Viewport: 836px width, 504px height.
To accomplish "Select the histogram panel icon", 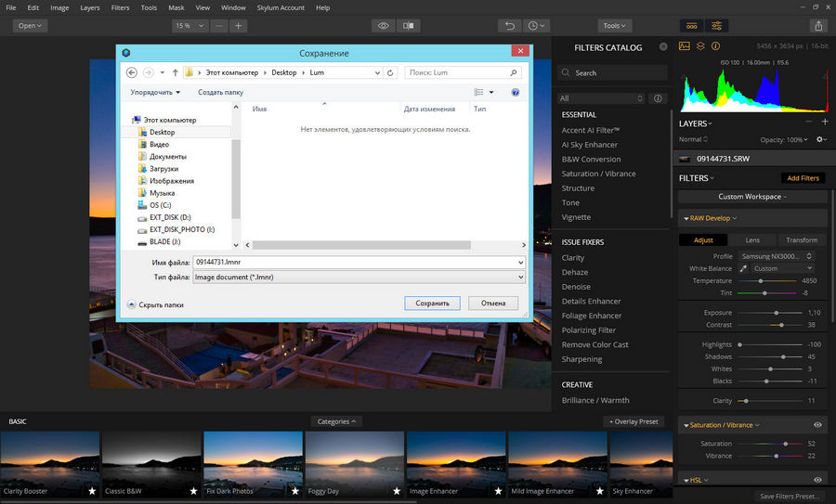I will click(684, 46).
